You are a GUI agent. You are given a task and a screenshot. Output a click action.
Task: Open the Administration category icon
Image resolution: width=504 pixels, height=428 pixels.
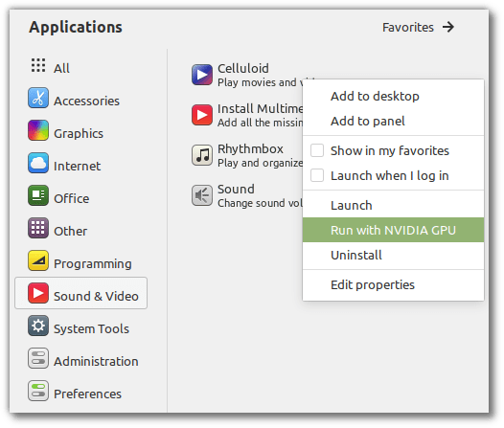point(38,358)
